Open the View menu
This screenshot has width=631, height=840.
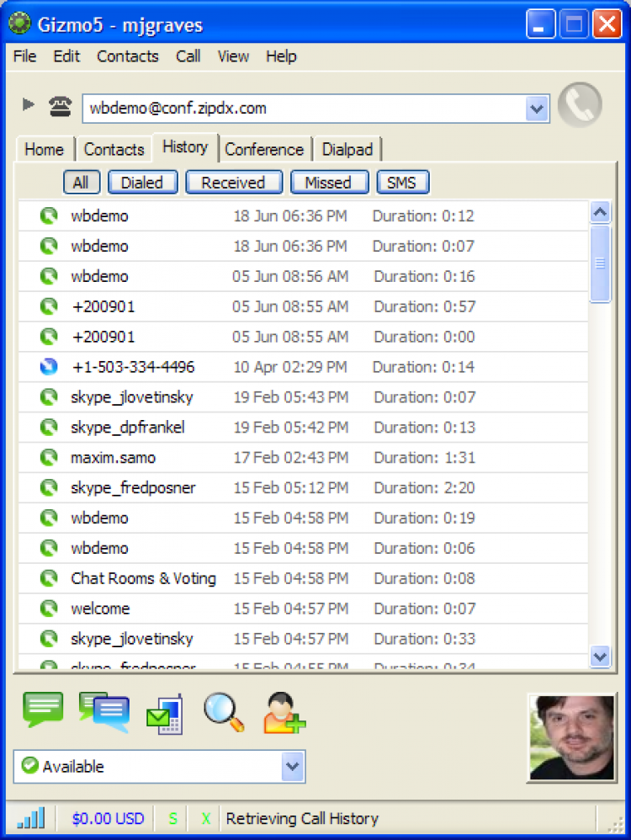233,56
